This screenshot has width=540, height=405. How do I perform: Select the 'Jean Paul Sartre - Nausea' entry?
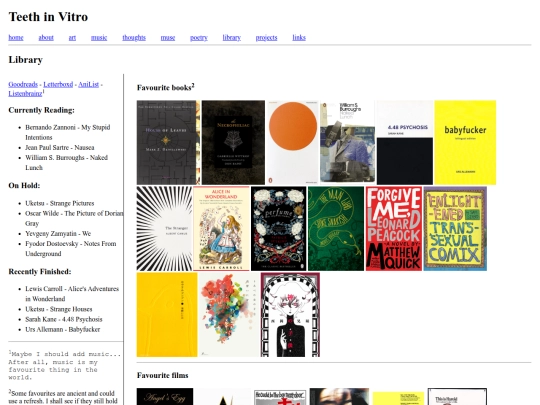tap(60, 147)
